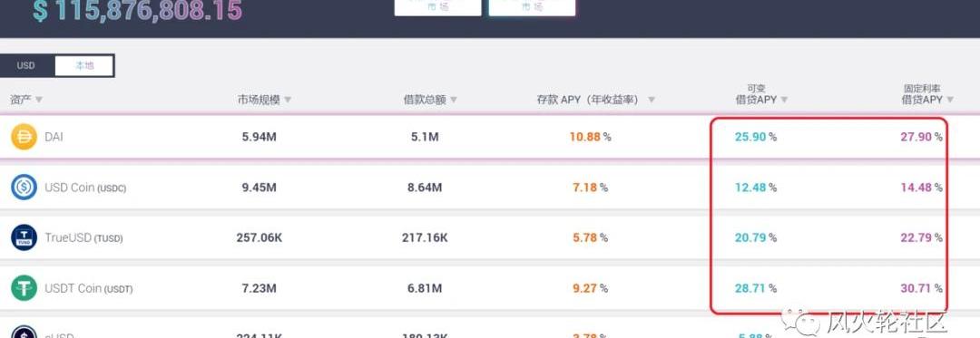The width and height of the screenshot is (980, 338).
Task: Click the partially visible sUSD icon
Action: click(x=24, y=332)
